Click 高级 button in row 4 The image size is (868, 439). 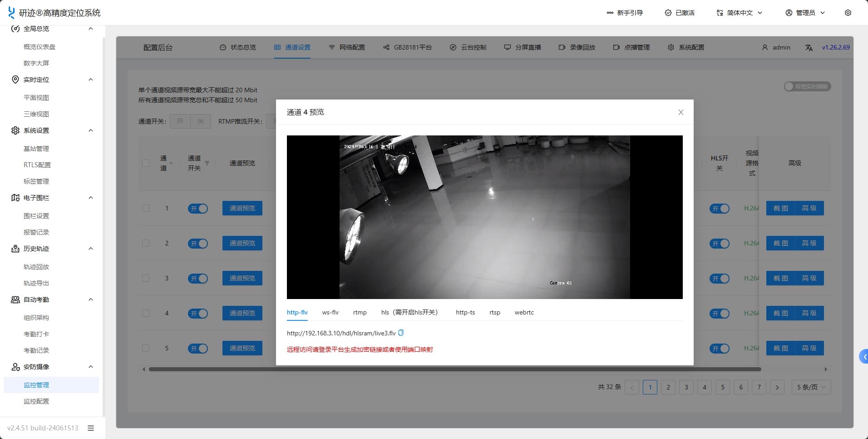pyautogui.click(x=809, y=313)
